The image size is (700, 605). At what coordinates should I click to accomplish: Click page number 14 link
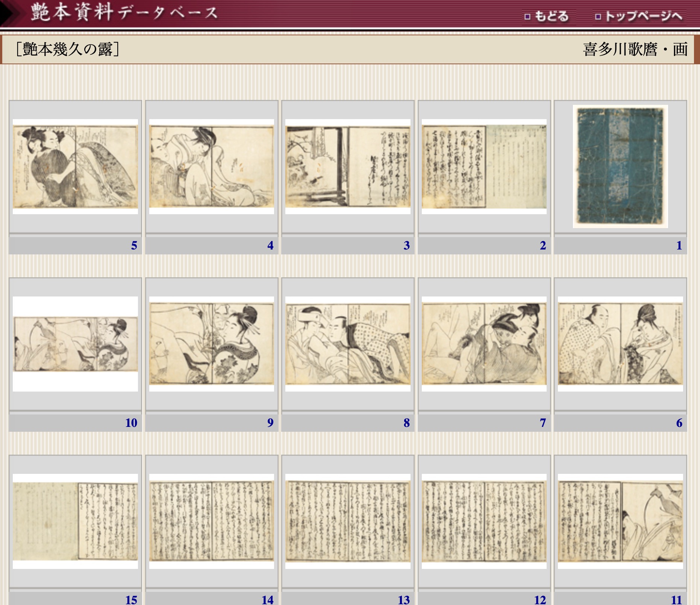[x=268, y=599]
